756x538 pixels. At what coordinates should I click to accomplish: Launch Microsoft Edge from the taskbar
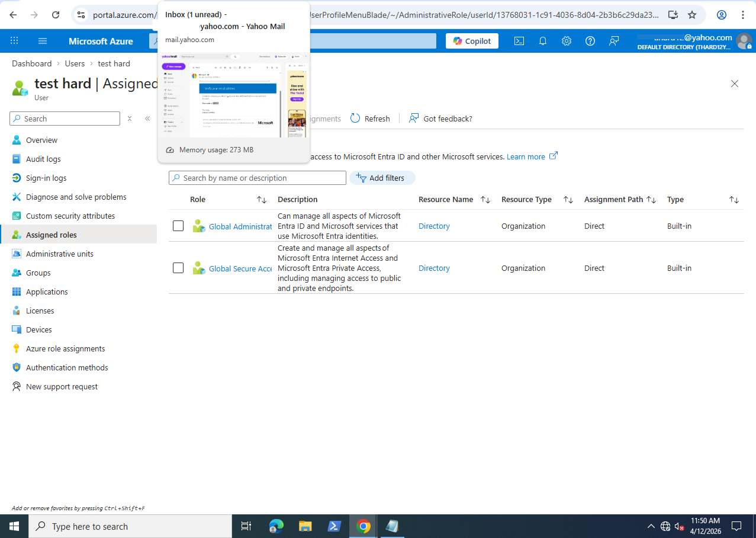(276, 526)
